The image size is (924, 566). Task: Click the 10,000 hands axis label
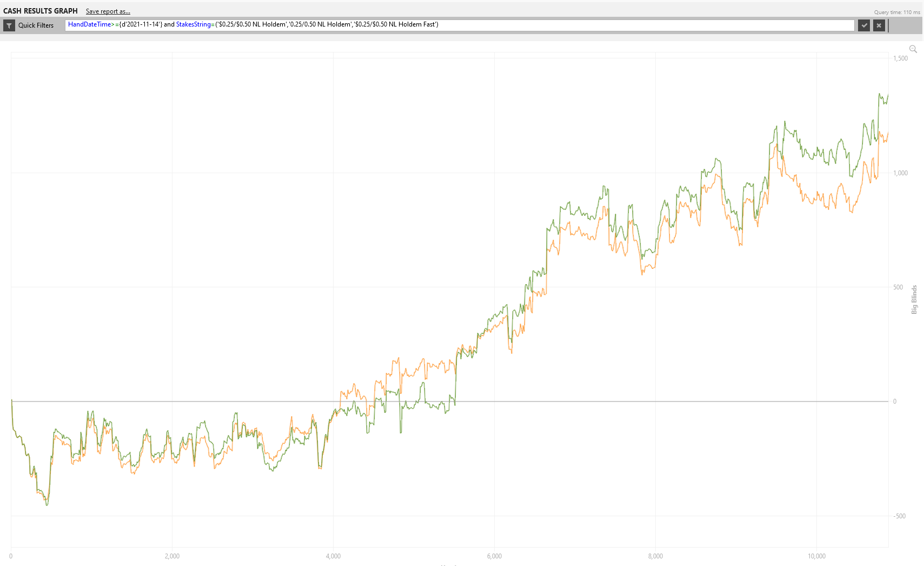(816, 556)
